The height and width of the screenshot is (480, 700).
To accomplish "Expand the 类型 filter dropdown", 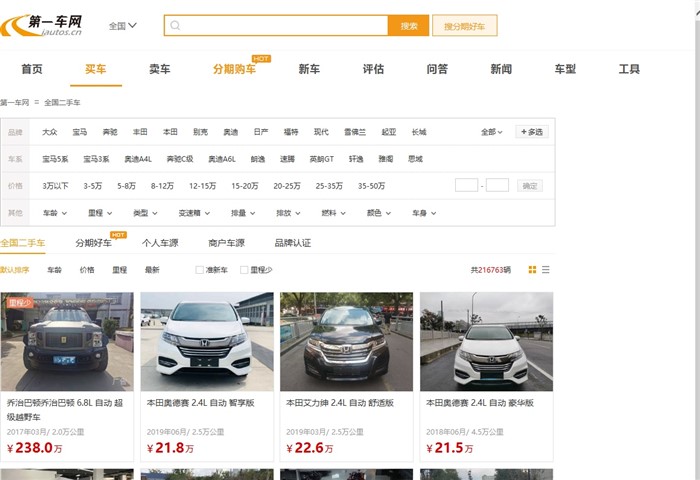I will pyautogui.click(x=145, y=213).
